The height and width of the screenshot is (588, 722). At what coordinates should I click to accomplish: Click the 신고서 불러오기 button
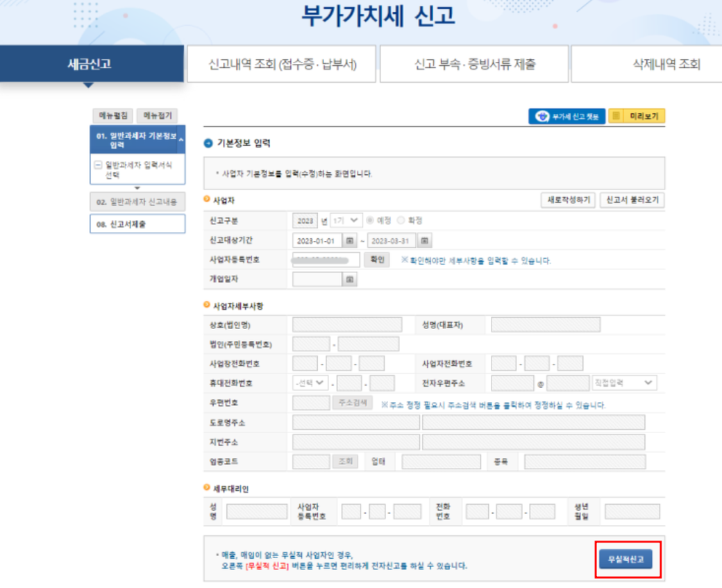pyautogui.click(x=632, y=200)
